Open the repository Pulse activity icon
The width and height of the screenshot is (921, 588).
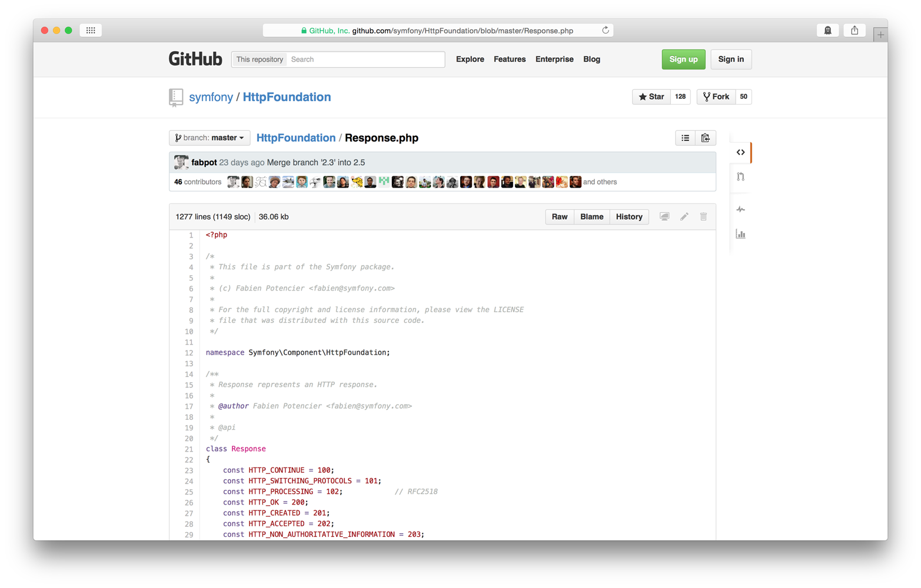point(740,209)
